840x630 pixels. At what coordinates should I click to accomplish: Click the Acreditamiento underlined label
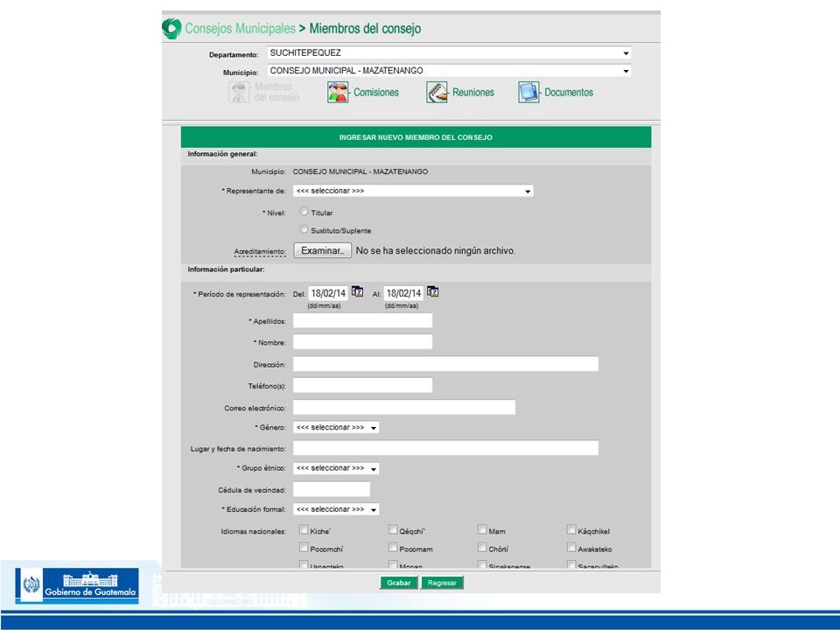pos(260,251)
